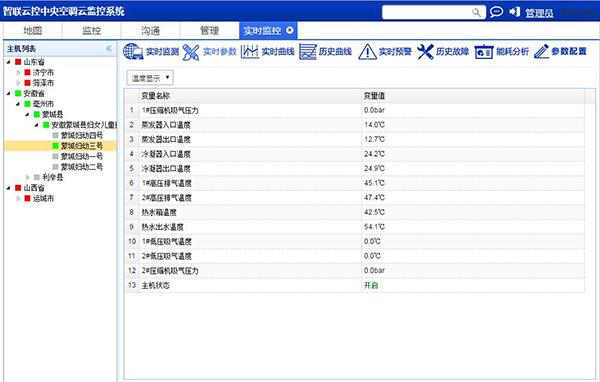This screenshot has height=382, width=600.
Task: Open 历史故障 wrench icon
Action: (x=425, y=52)
